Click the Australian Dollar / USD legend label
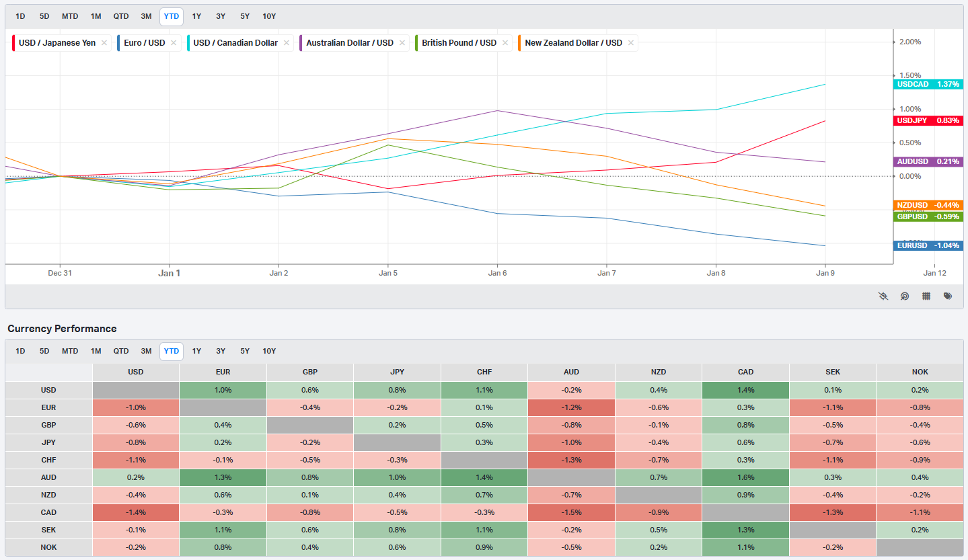The width and height of the screenshot is (968, 560). (350, 43)
